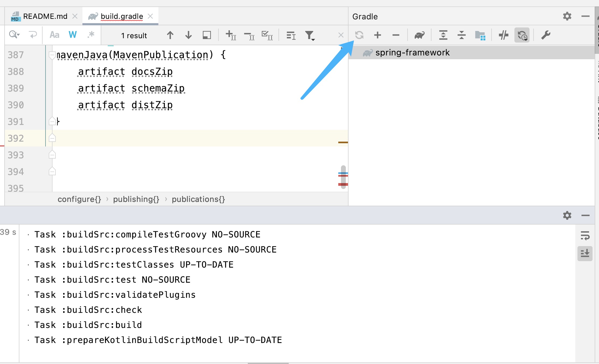Open results in Find window icon
599x364 pixels.
[207, 35]
